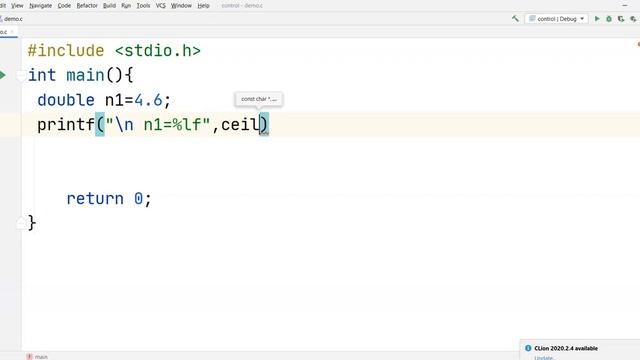Open the Navigate menu

tap(40, 6)
